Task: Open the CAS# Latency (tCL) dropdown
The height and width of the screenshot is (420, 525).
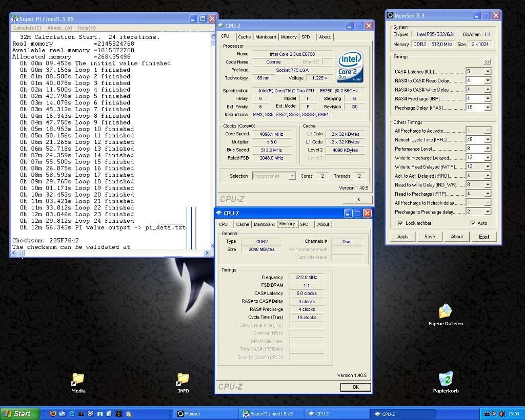Action: coord(488,71)
